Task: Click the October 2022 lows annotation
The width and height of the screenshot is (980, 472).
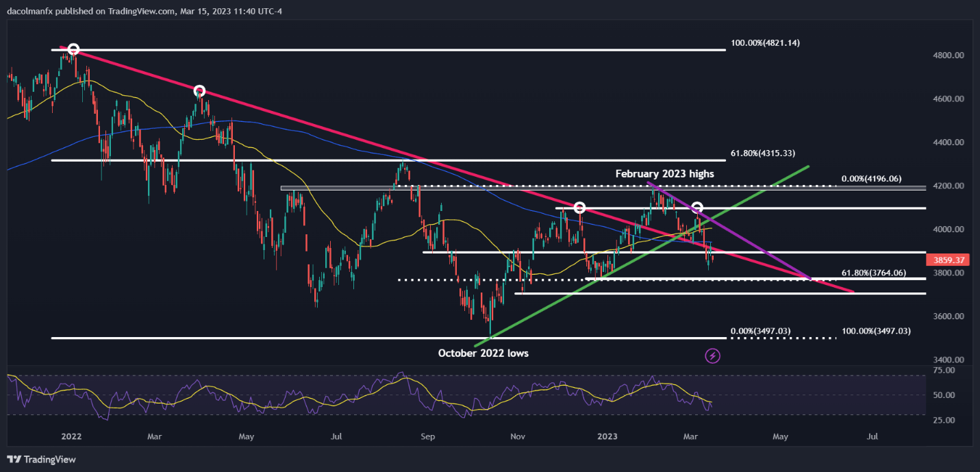Action: tap(483, 353)
